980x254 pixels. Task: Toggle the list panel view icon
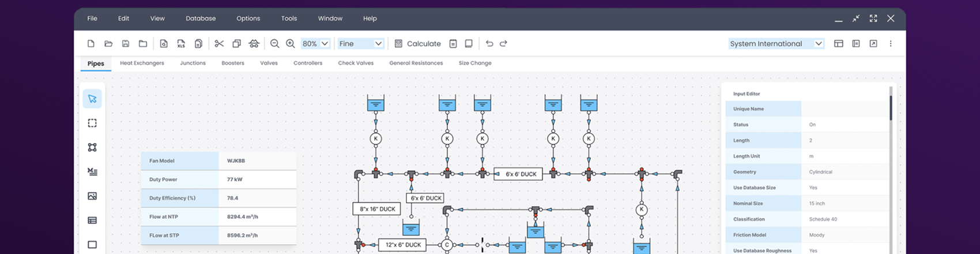pos(856,43)
